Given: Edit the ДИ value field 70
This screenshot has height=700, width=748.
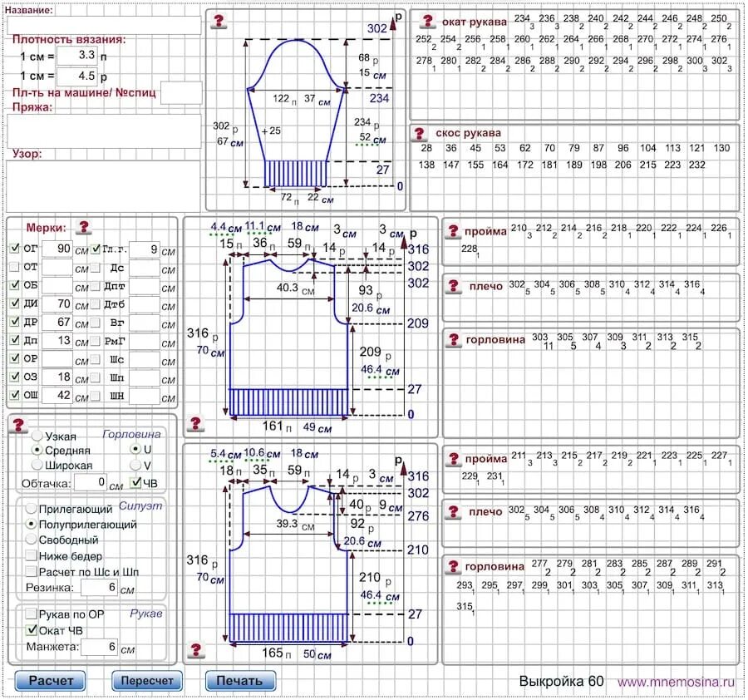Looking at the screenshot, I should 57,304.
